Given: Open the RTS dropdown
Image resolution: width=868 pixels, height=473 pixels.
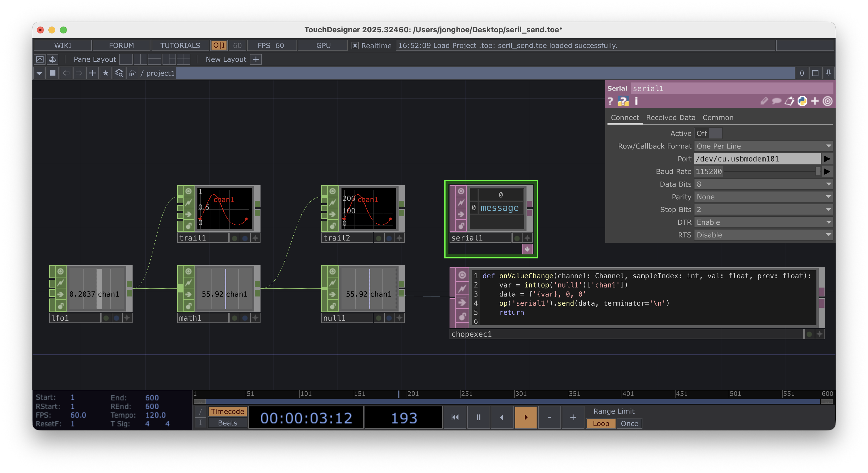Looking at the screenshot, I should (763, 235).
